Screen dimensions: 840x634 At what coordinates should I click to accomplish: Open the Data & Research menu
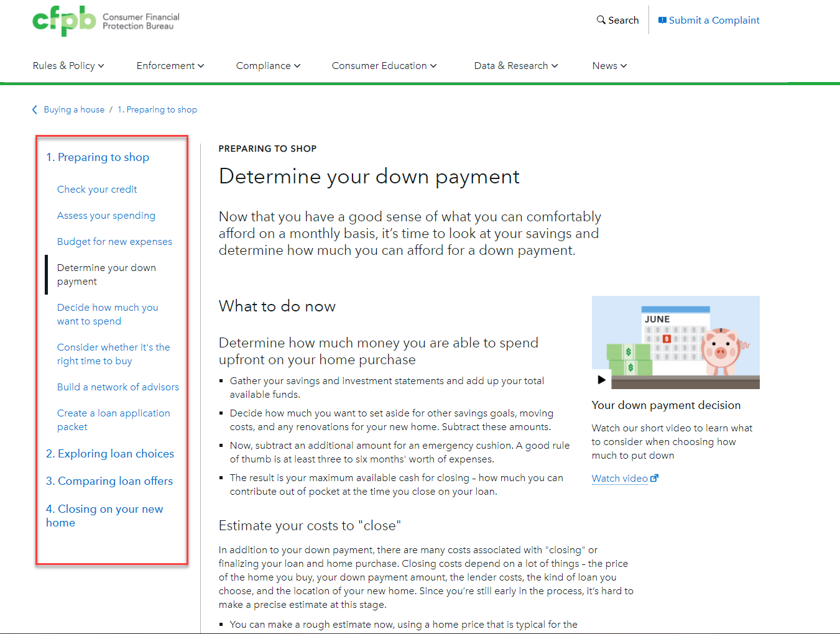click(515, 66)
